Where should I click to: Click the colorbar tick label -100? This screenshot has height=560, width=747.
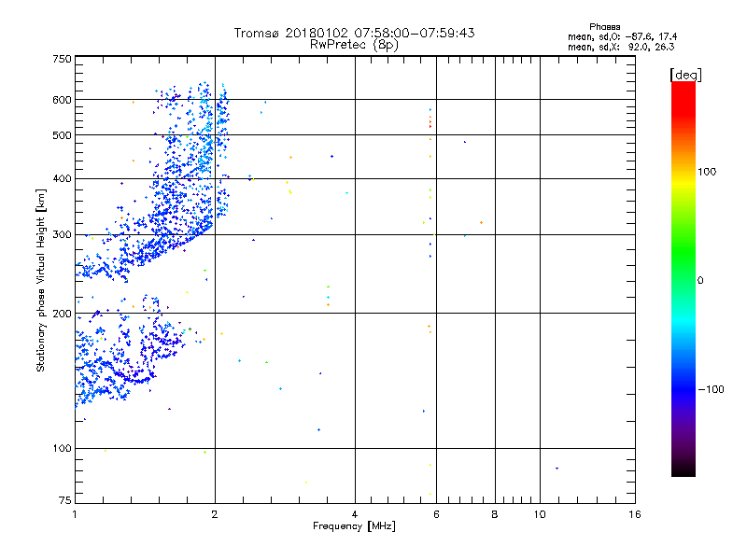coord(711,389)
